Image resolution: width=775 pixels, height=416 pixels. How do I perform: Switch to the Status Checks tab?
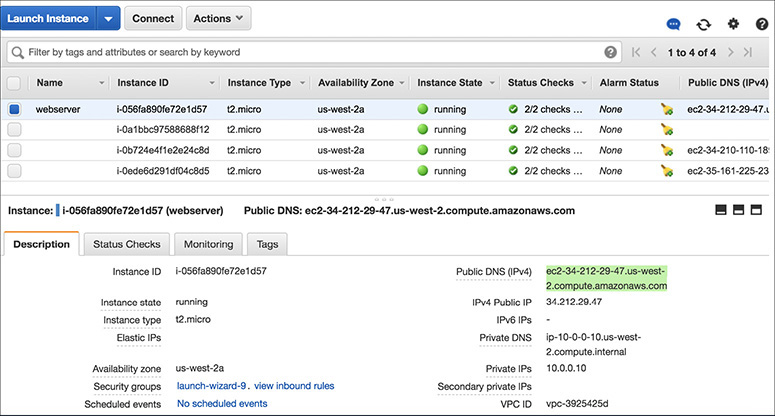click(127, 244)
